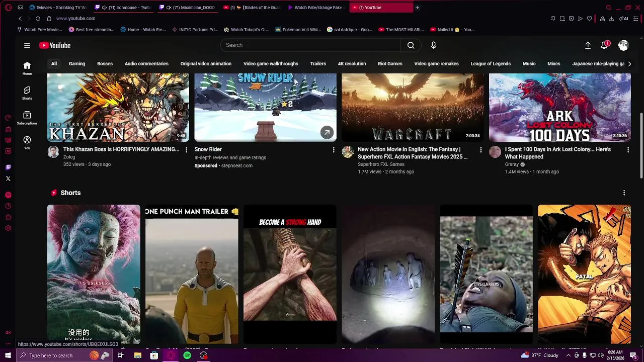Viewport: 644px width, 362px height.
Task: Open File Explorer from the taskbar
Action: click(137, 355)
